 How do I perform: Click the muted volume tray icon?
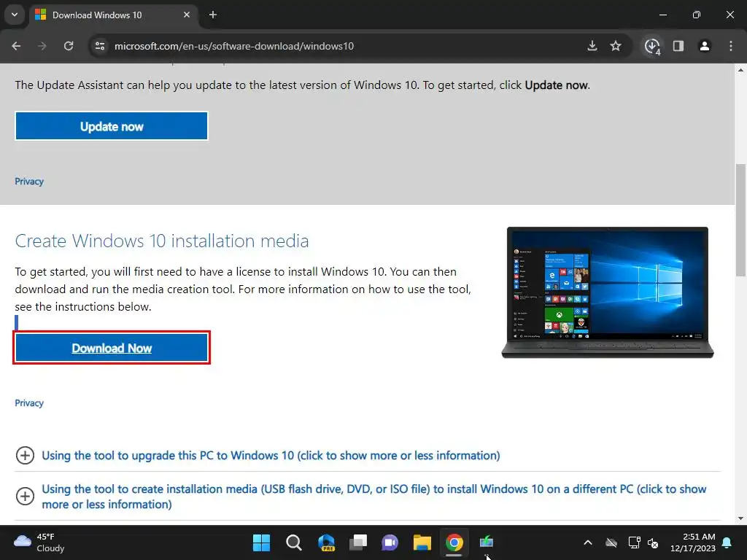(x=653, y=542)
